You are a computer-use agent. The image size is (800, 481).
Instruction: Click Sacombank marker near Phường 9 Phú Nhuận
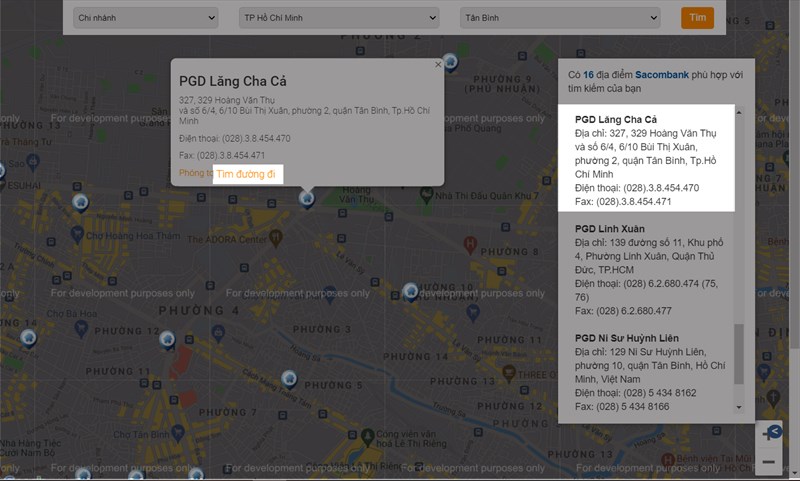[x=449, y=62]
